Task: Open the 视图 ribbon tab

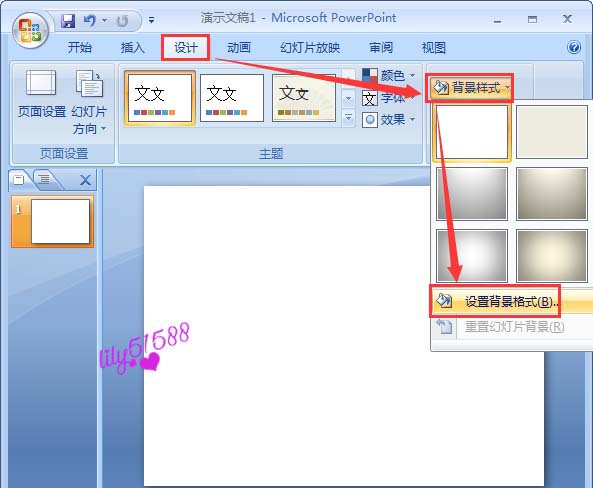Action: (434, 48)
